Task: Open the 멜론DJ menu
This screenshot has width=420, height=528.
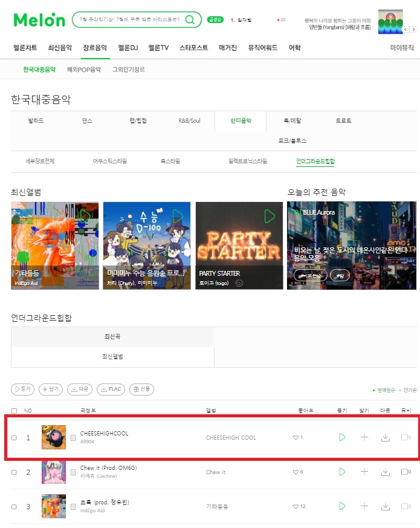Action: 128,48
